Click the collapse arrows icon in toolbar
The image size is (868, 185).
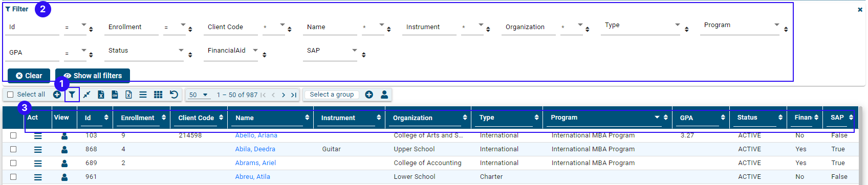87,95
